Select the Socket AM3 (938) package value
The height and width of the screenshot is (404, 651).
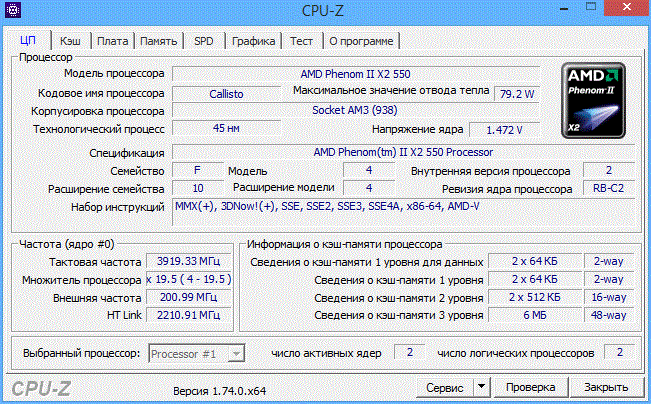(x=356, y=110)
